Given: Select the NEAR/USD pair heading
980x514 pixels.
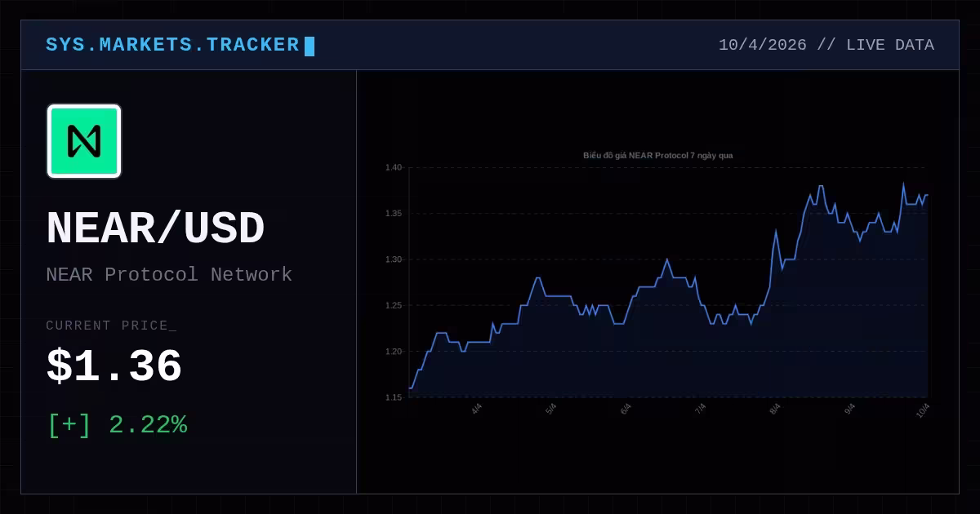Looking at the screenshot, I should 155,228.
